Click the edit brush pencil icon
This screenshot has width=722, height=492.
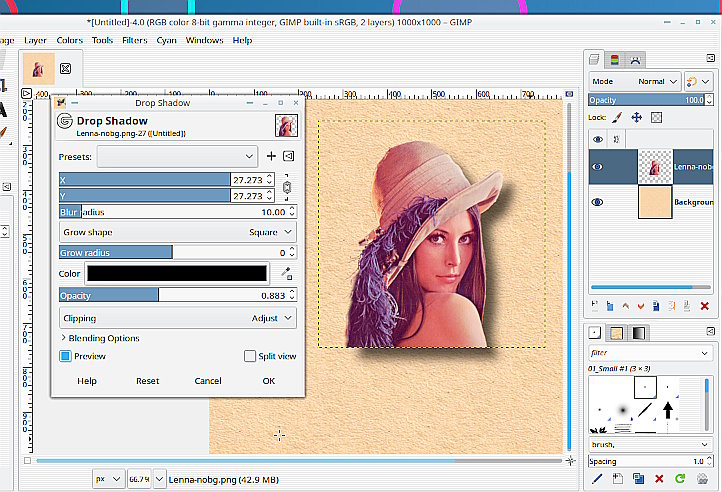pos(597,479)
